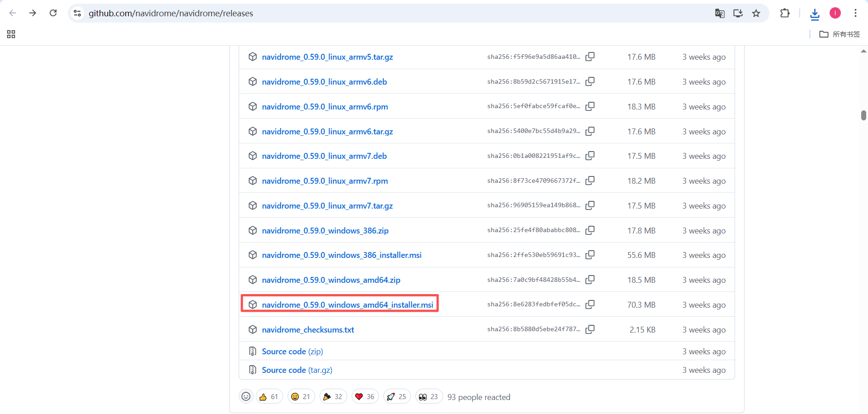
Task: Open the browser extensions puzzle icon
Action: (785, 13)
